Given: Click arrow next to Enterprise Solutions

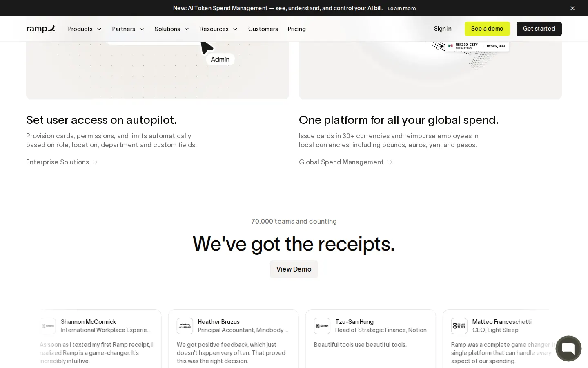Looking at the screenshot, I should click(96, 162).
